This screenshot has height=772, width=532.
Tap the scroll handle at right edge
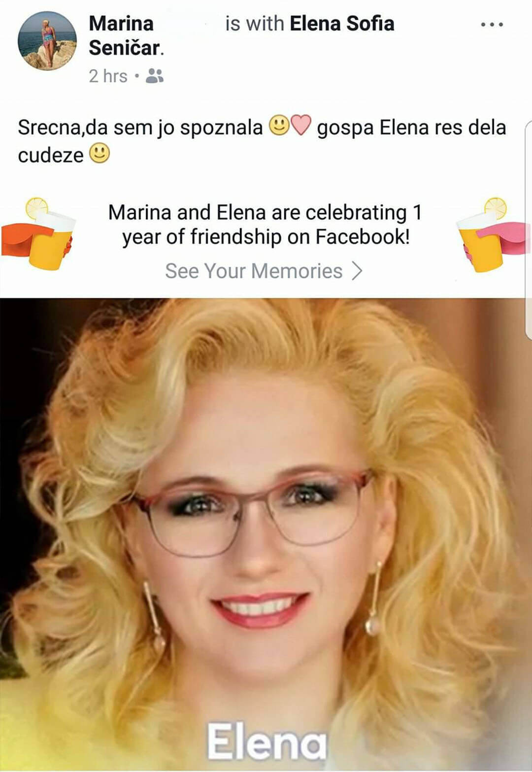tap(529, 229)
